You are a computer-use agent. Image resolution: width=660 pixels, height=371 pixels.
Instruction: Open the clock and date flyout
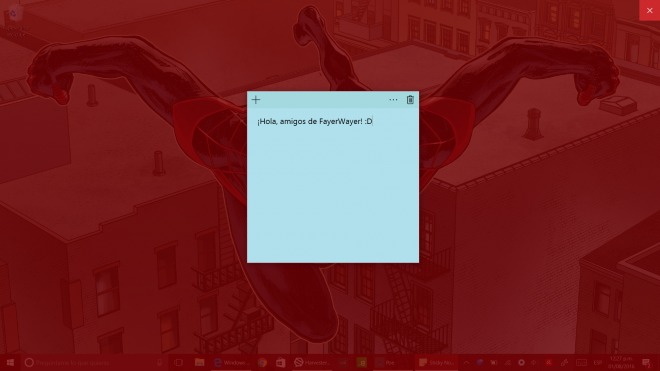[621, 363]
